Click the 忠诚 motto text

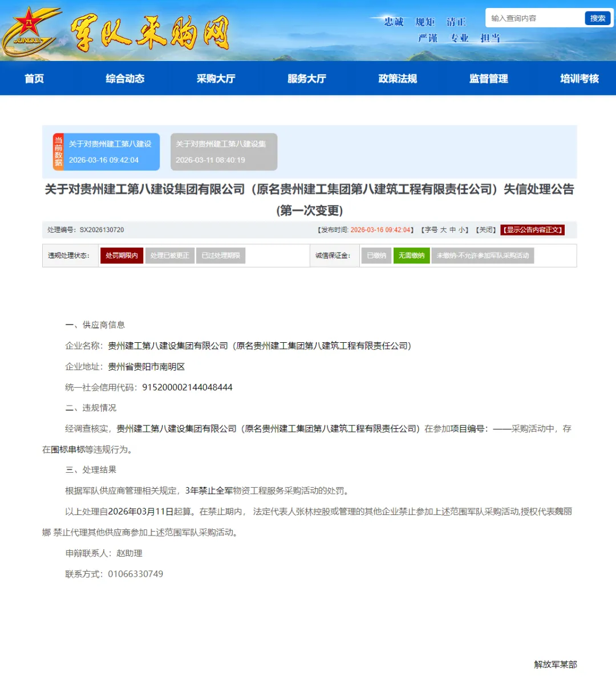coord(394,22)
